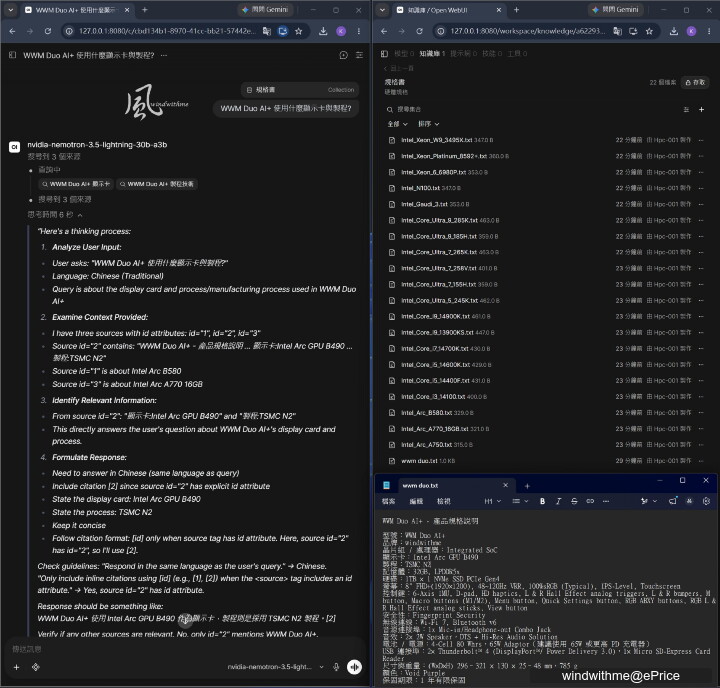Add new tab in Notepad
The height and width of the screenshot is (688, 720).
(527, 486)
